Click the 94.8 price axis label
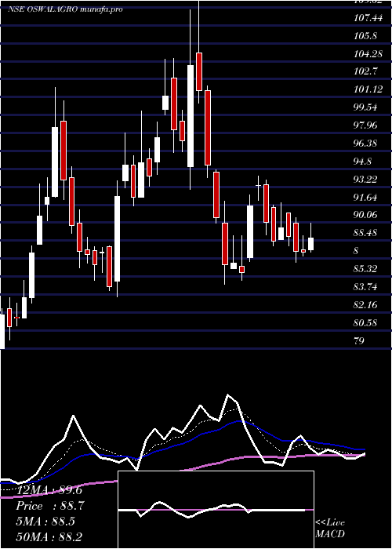392x549 pixels. click(x=363, y=162)
